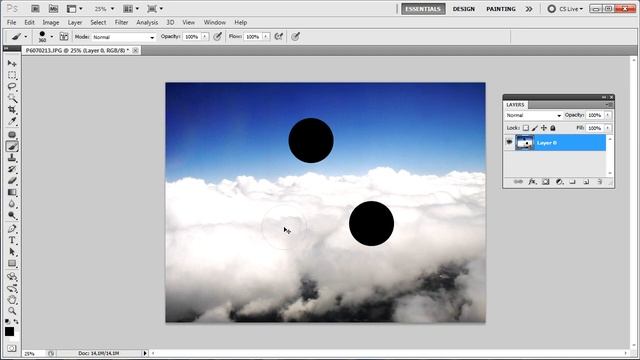This screenshot has height=360, width=640.
Task: Open the brush Flow slider arrow
Action: point(266,37)
